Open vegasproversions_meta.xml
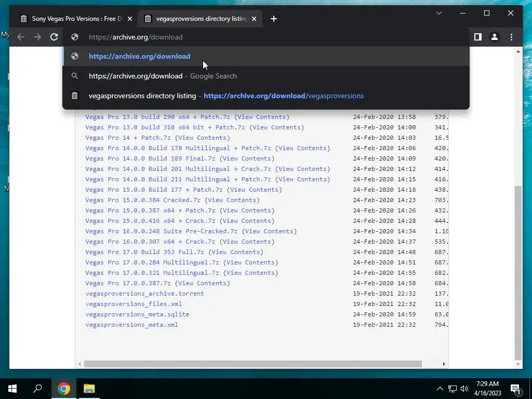Viewport: 532px width, 399px height. click(x=131, y=325)
